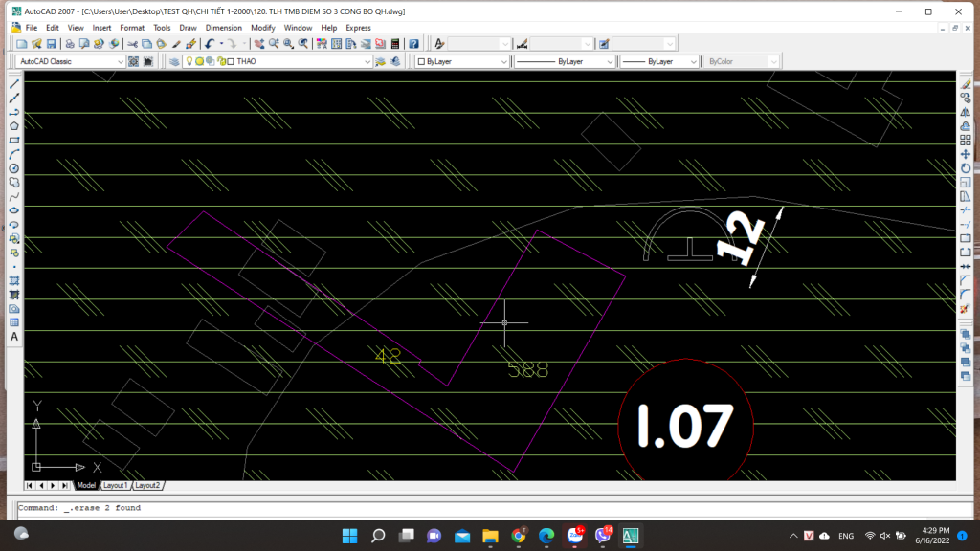Open the Modify menu

click(x=262, y=28)
